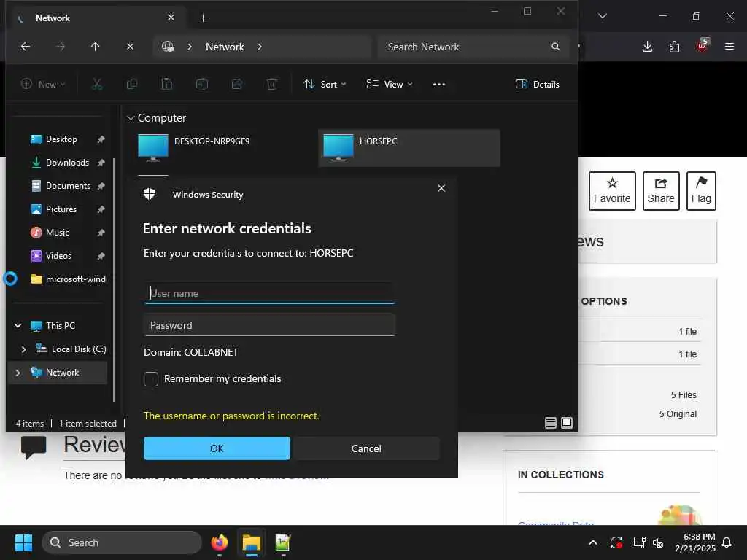Screen dimensions: 747x560
Task: Click the taskbar Search box
Action: (122, 542)
